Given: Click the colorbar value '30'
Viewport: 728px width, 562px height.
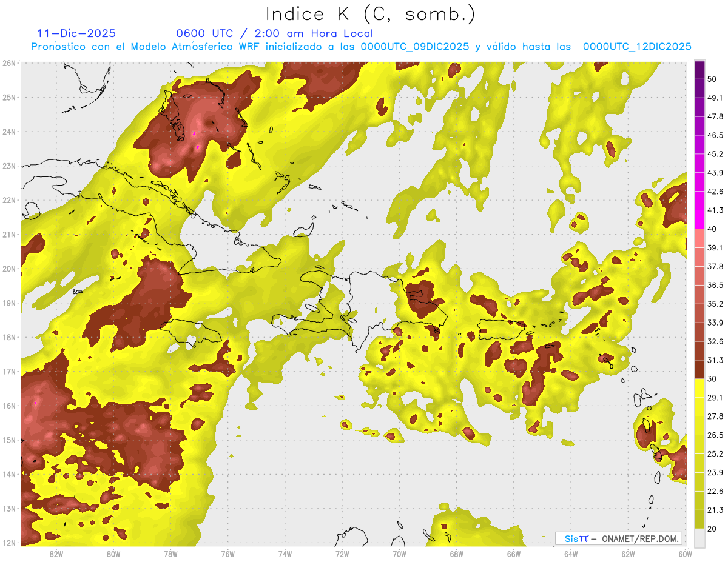Looking at the screenshot, I should click(712, 379).
